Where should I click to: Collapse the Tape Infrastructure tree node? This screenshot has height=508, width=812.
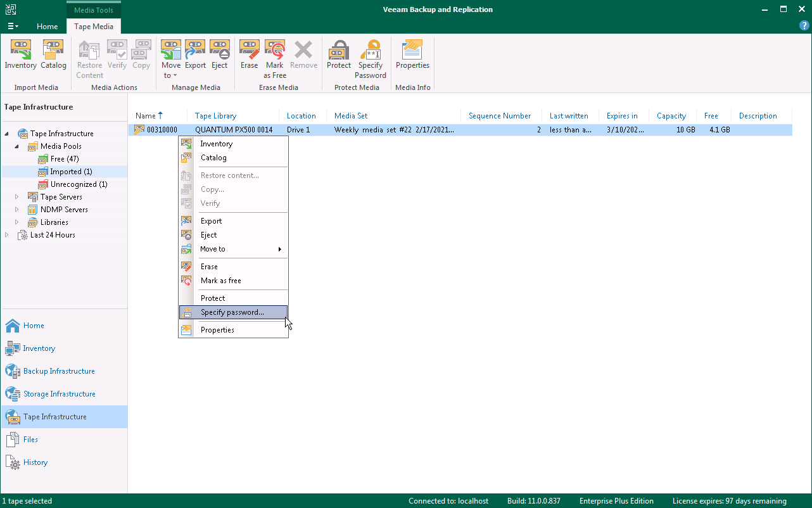7,134
